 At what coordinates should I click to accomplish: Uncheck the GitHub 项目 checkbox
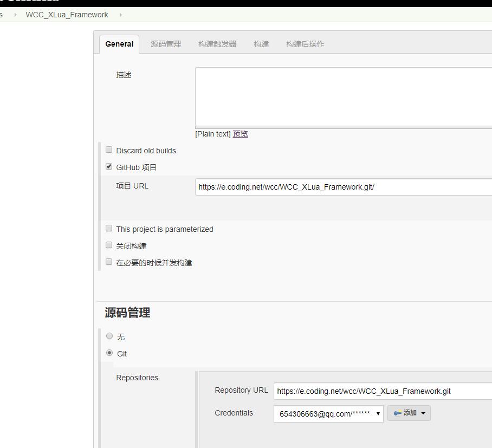(x=109, y=167)
